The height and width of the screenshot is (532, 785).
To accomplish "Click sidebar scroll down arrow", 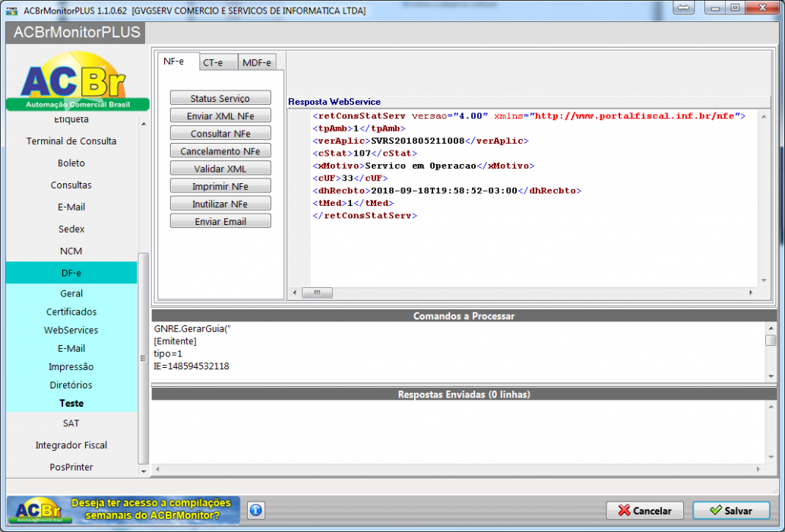I will 144,471.
